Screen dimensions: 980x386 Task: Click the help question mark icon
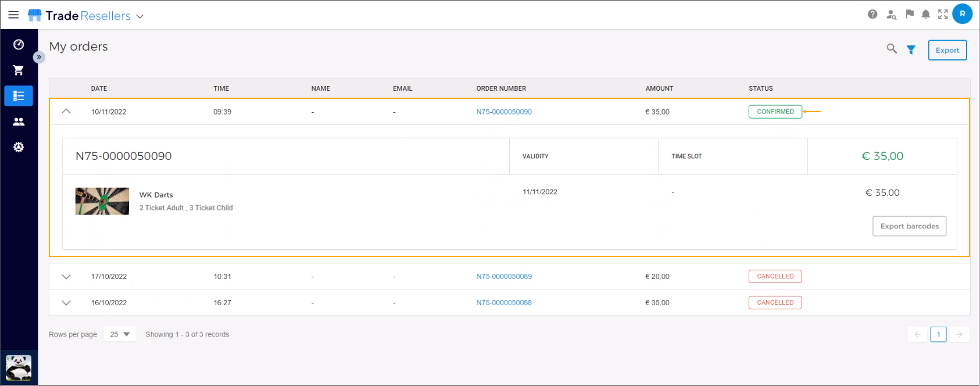[x=872, y=15]
